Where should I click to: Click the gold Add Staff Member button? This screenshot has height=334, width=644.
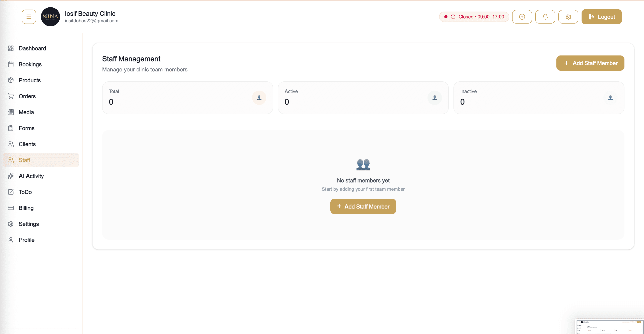590,63
